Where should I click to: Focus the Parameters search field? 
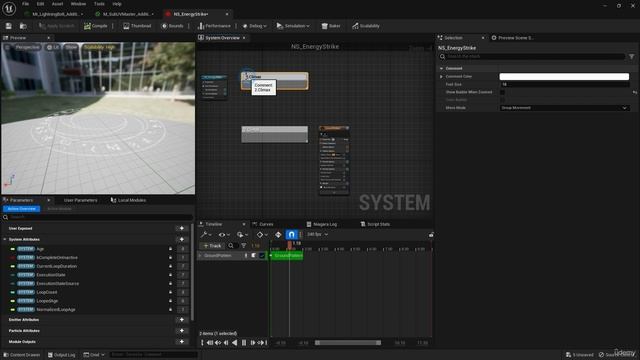click(x=98, y=217)
